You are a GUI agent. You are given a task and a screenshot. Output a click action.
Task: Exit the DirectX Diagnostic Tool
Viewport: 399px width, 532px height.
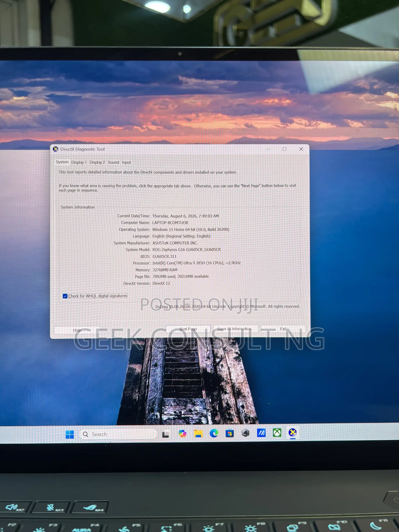click(283, 329)
